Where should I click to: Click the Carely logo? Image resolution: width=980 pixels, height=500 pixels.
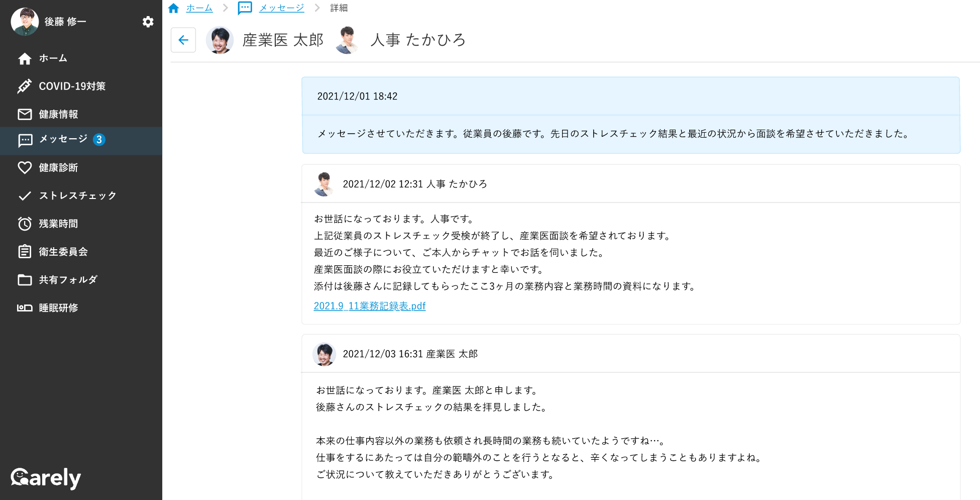(x=46, y=478)
